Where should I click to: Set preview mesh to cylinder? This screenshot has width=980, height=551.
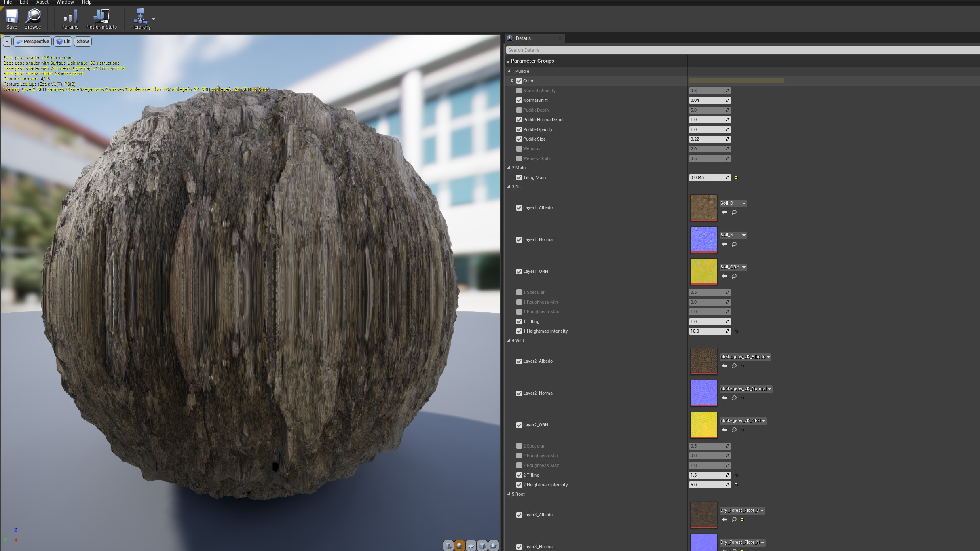[x=448, y=546]
